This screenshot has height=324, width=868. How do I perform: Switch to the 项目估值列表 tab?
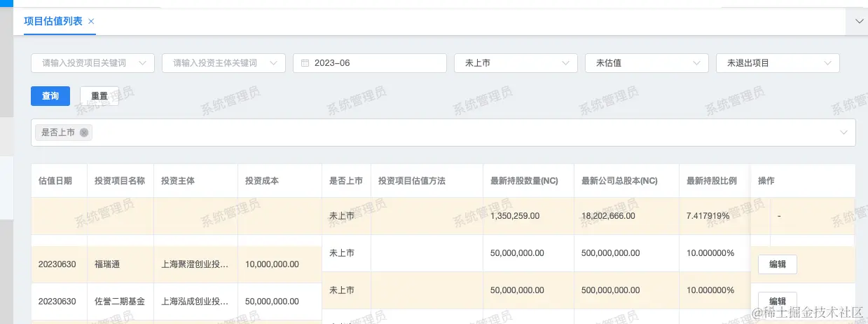pos(53,21)
